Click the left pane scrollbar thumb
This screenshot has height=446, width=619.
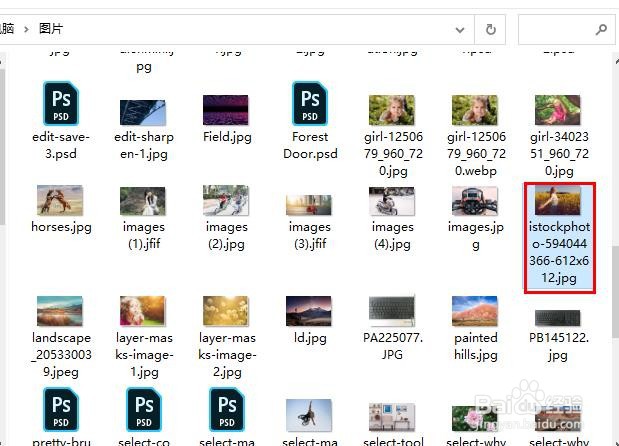(x=2, y=147)
